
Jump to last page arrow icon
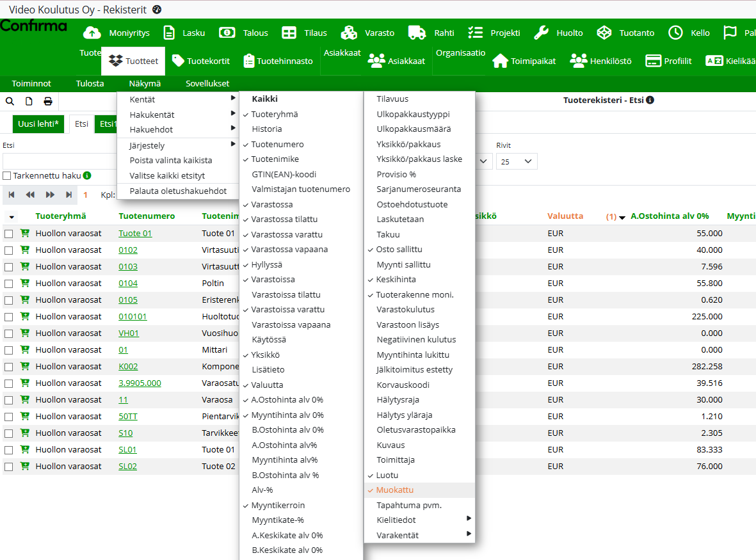[x=68, y=195]
